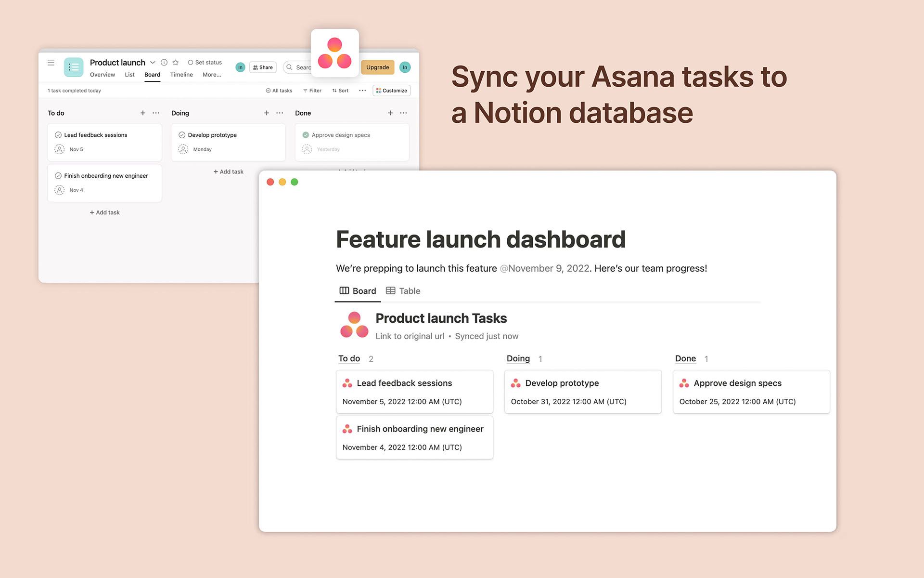Open Finish onboarding new engineer Notion card
Screen dimensions: 924x578
[414, 437]
